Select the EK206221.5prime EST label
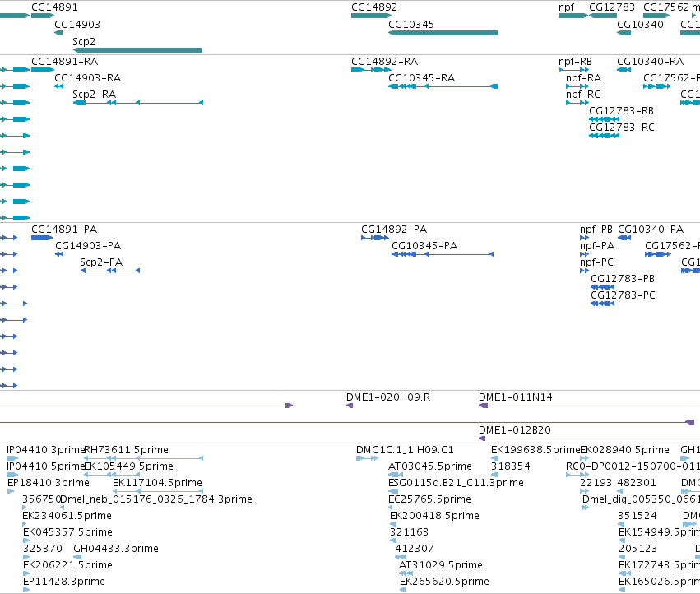The width and height of the screenshot is (700, 594). tap(67, 565)
